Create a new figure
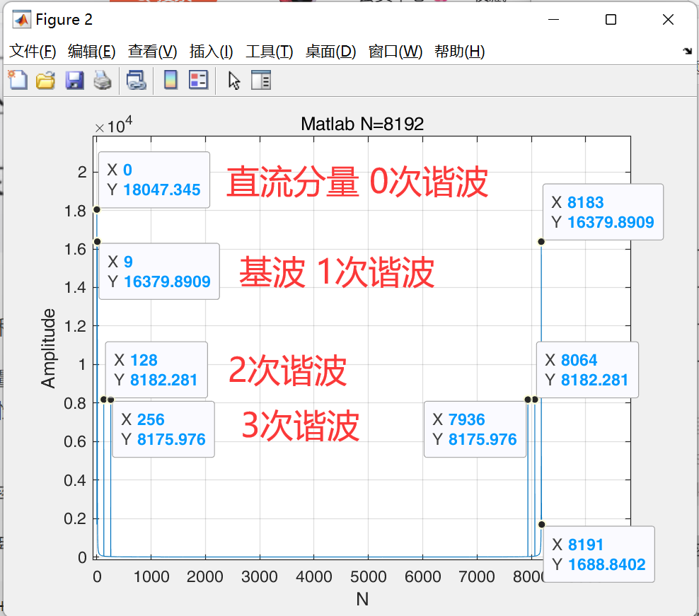This screenshot has height=616, width=699. coord(17,80)
